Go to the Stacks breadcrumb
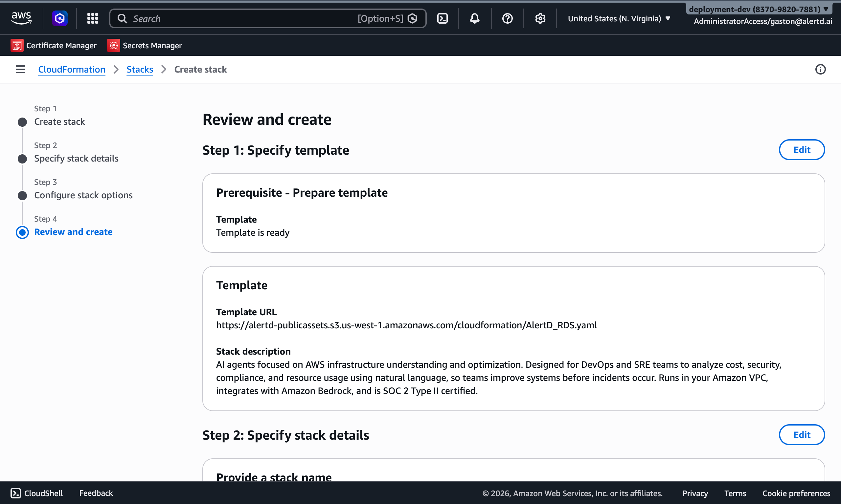841x504 pixels. tap(140, 69)
